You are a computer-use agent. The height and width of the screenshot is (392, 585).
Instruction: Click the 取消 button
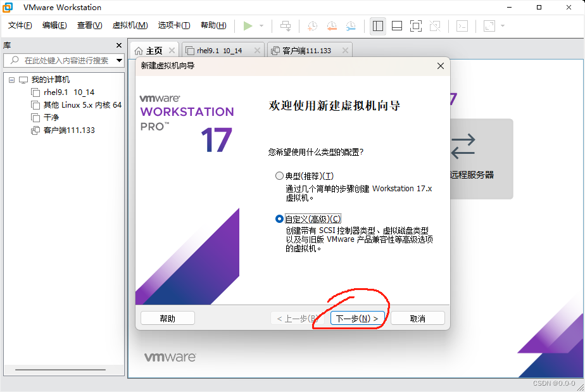417,319
